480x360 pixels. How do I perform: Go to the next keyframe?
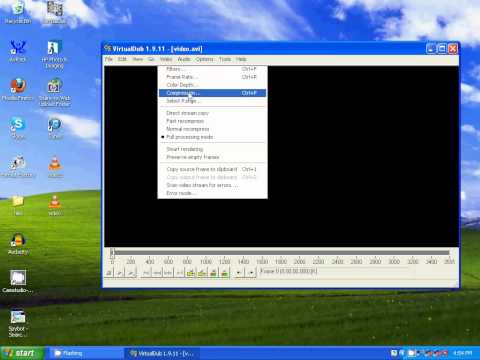point(202,273)
